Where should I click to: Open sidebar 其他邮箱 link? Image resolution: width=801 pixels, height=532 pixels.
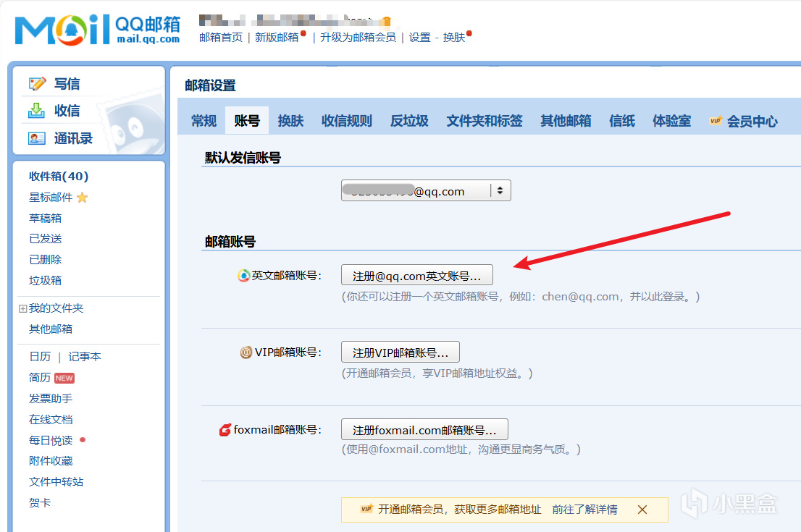51,329
